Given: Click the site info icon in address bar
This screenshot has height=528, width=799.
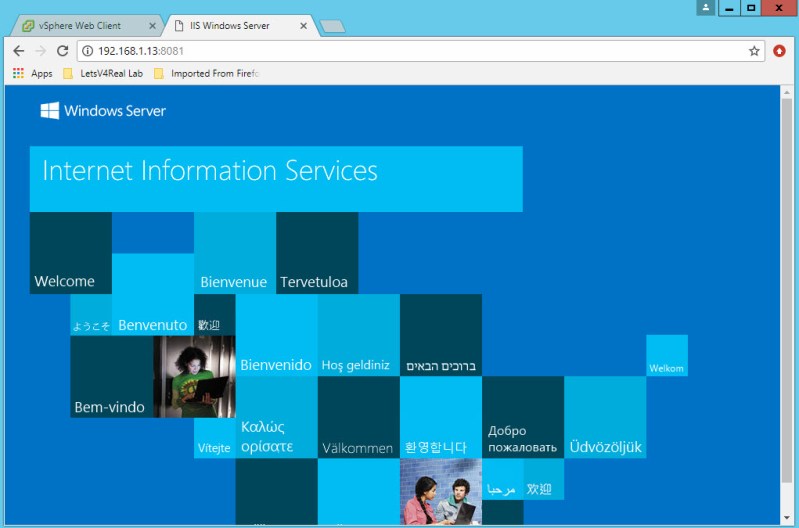Looking at the screenshot, I should pos(87,51).
